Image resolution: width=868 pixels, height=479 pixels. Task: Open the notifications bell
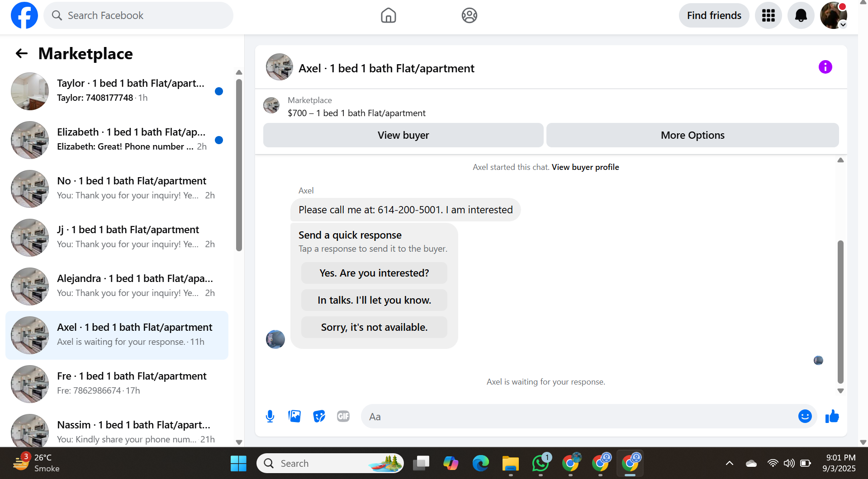(x=801, y=15)
